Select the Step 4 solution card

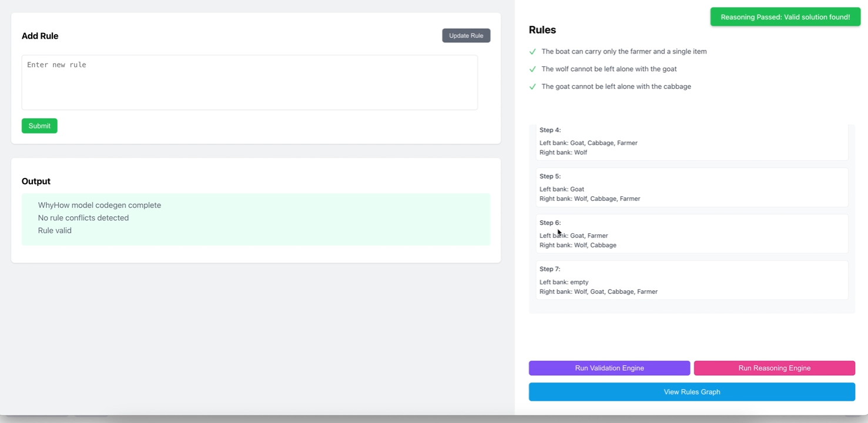pyautogui.click(x=691, y=143)
